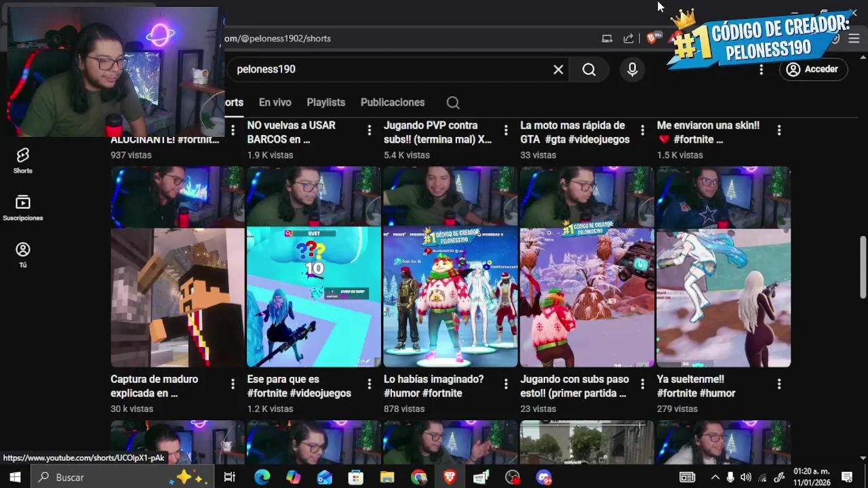
Task: Open the 'Ya sueltenme!!' short thumbnail
Action: coord(724,266)
